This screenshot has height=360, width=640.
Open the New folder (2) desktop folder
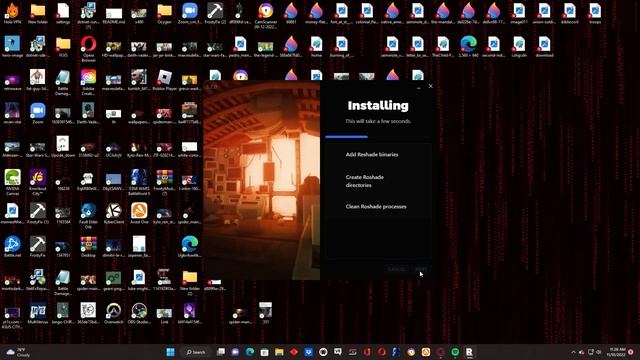pos(190,282)
